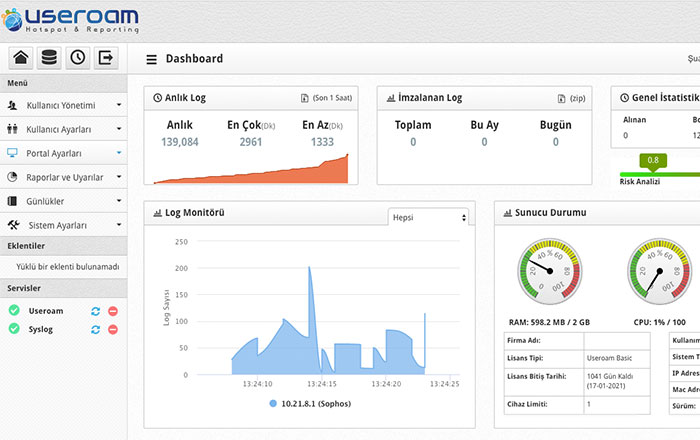Go to the home dashboard icon
Image resolution: width=700 pixels, height=440 pixels.
[x=21, y=58]
